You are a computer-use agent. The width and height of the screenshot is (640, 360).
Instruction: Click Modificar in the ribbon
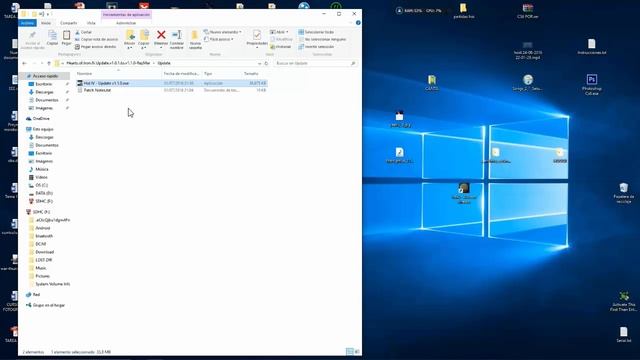(x=281, y=39)
